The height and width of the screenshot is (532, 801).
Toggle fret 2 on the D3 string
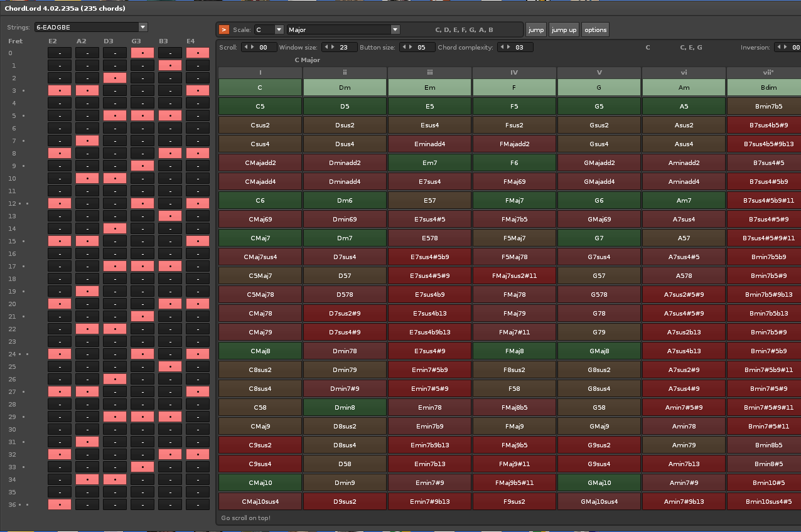click(115, 78)
